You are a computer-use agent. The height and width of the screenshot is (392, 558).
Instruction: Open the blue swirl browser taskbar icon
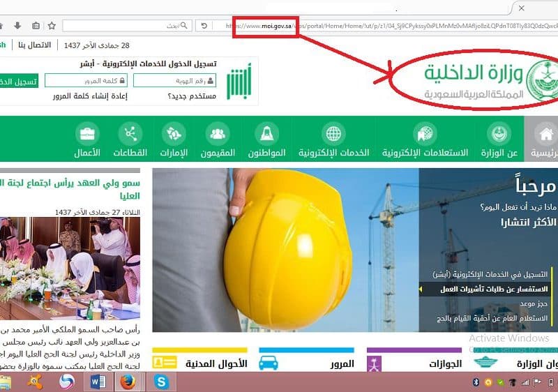(67, 382)
